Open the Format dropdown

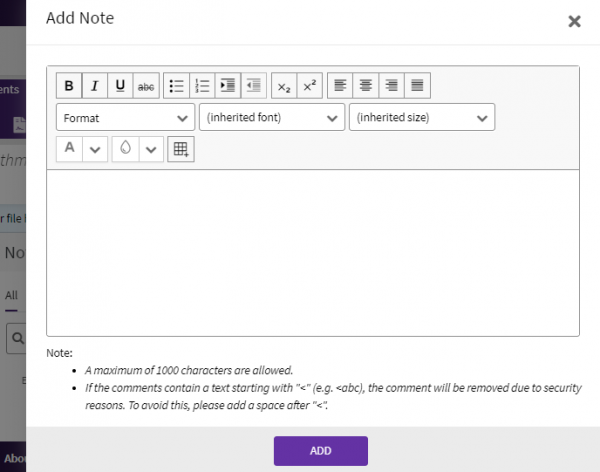(125, 118)
